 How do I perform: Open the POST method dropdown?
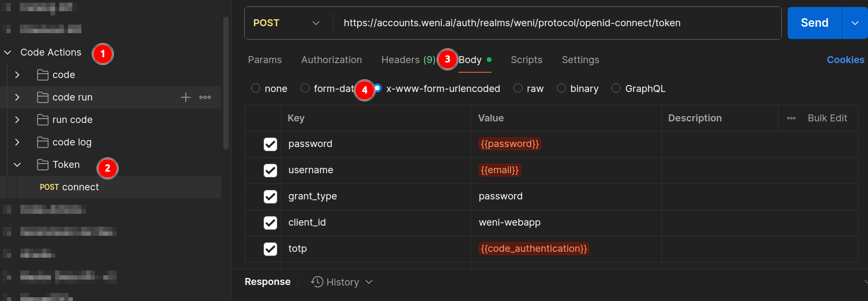coord(288,23)
